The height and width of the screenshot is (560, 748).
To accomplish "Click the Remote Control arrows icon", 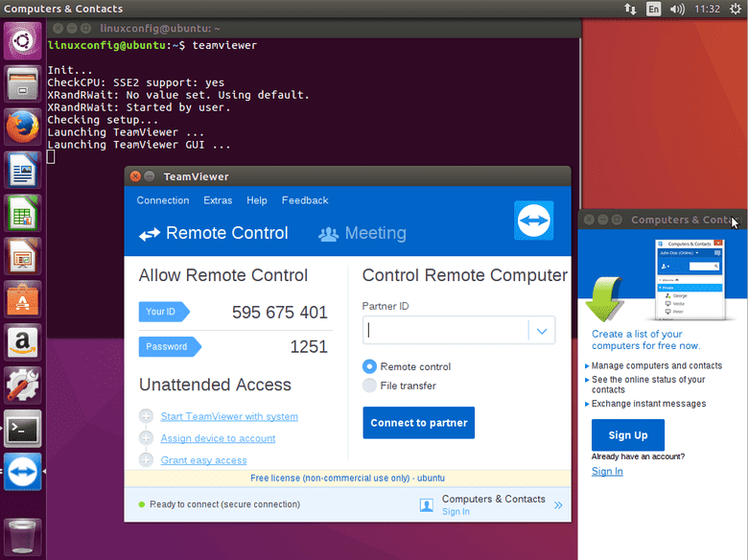I will pyautogui.click(x=150, y=234).
